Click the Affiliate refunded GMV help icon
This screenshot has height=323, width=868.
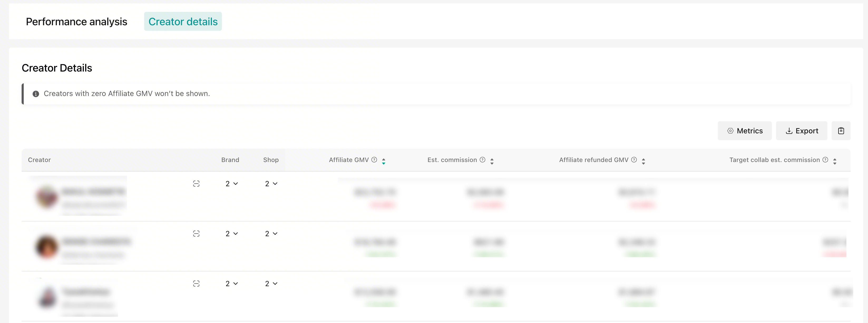pyautogui.click(x=634, y=160)
